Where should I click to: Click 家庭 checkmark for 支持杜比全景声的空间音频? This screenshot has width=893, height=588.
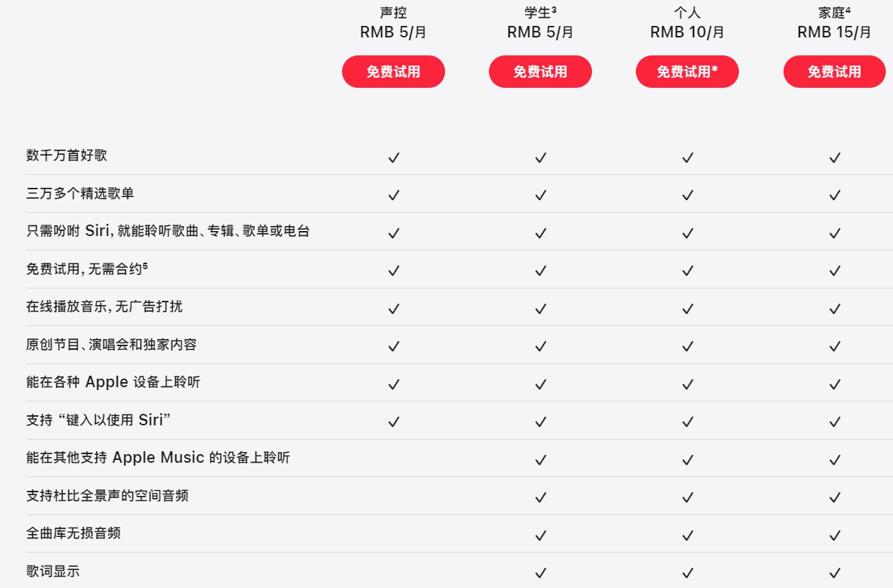coord(835,497)
